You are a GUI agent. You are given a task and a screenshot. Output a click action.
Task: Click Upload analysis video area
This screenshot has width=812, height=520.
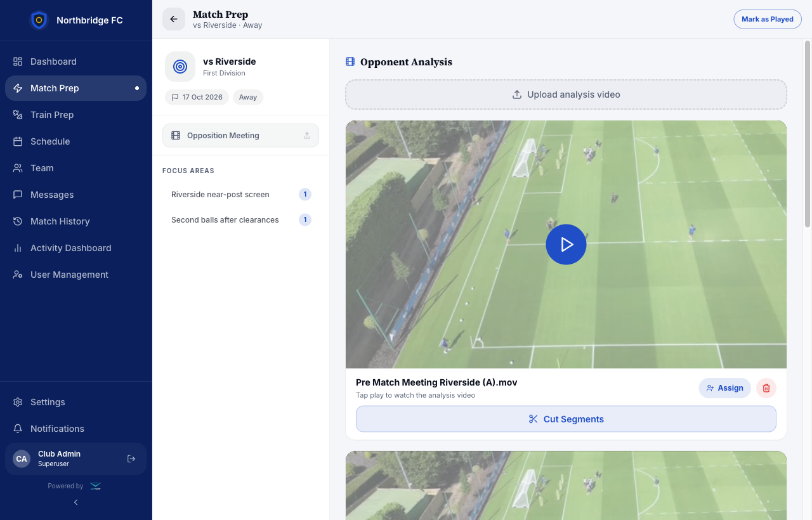click(566, 94)
